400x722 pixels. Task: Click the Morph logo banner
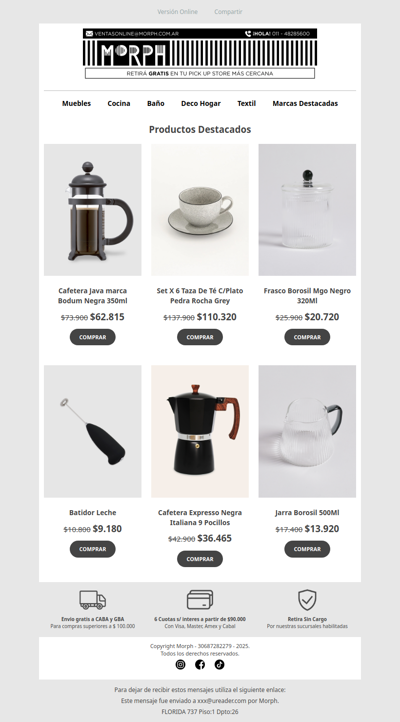[x=200, y=53]
